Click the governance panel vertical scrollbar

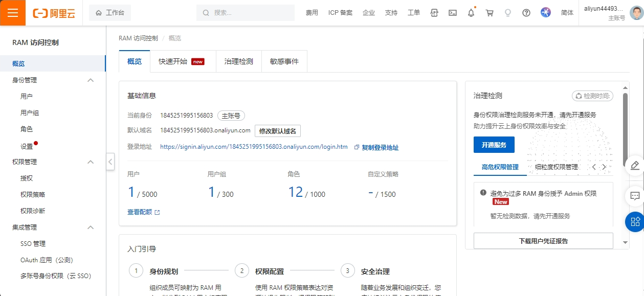pos(625,128)
